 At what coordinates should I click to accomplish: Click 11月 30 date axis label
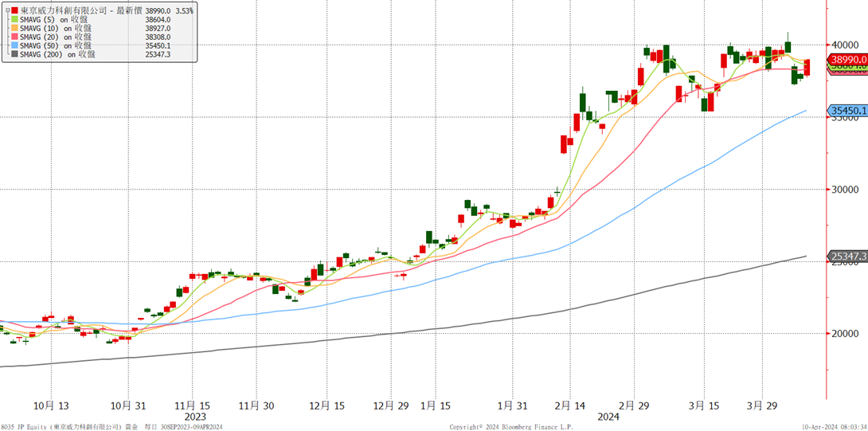256,406
